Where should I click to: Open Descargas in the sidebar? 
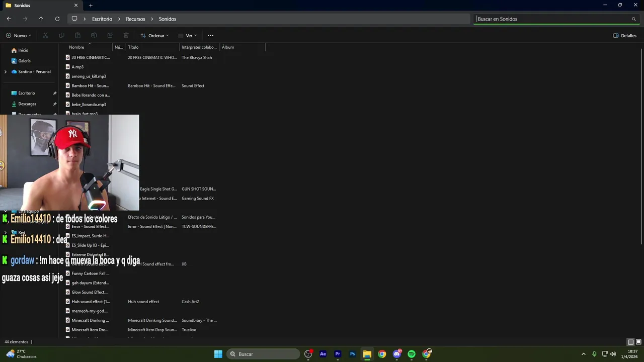pos(27,104)
